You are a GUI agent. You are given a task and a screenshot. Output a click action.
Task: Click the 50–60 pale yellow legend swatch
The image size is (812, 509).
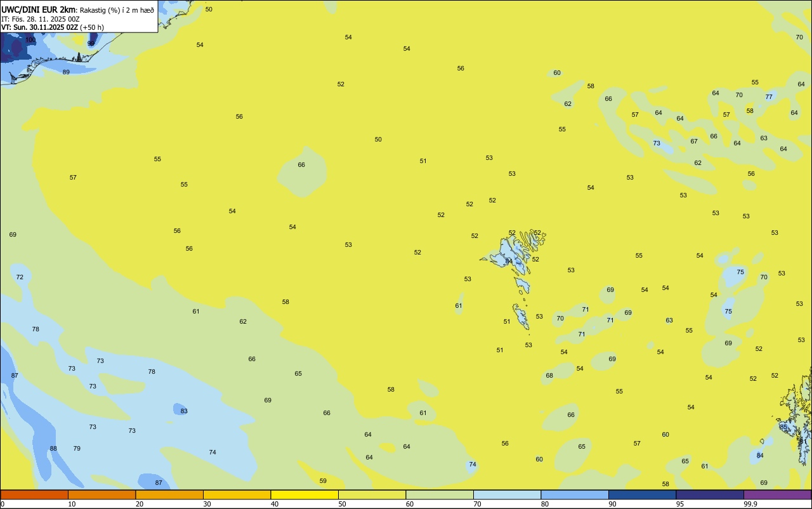coord(372,494)
